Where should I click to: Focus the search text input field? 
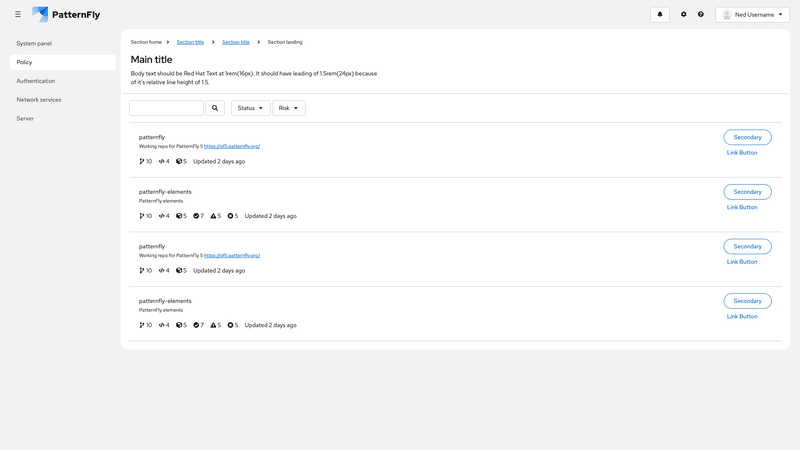[x=166, y=108]
